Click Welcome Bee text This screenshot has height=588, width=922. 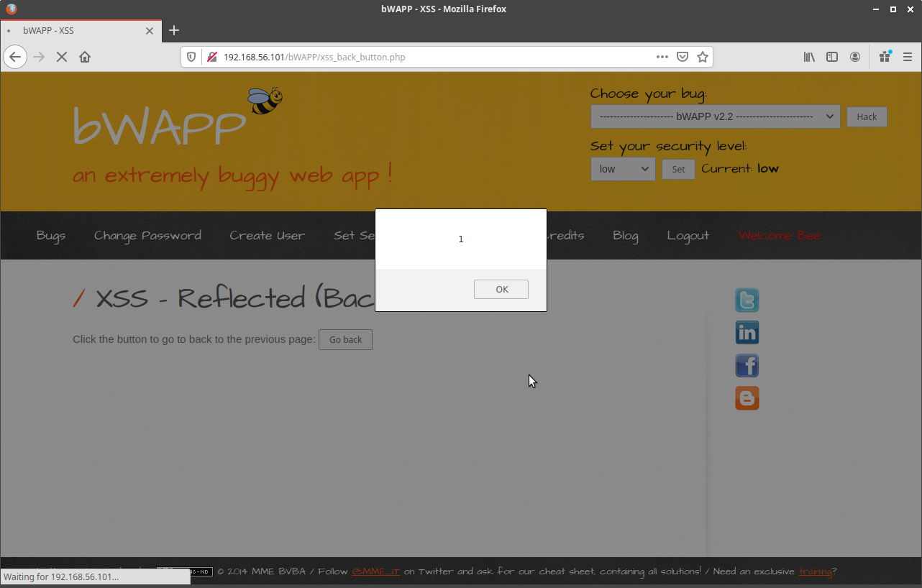(779, 236)
